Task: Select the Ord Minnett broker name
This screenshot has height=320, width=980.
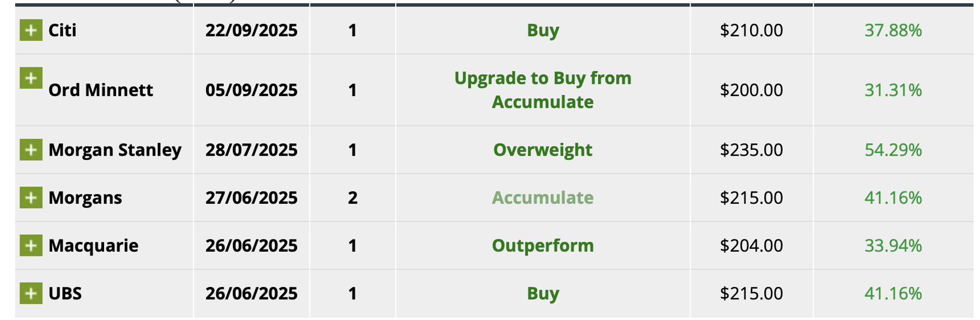Action: (101, 90)
